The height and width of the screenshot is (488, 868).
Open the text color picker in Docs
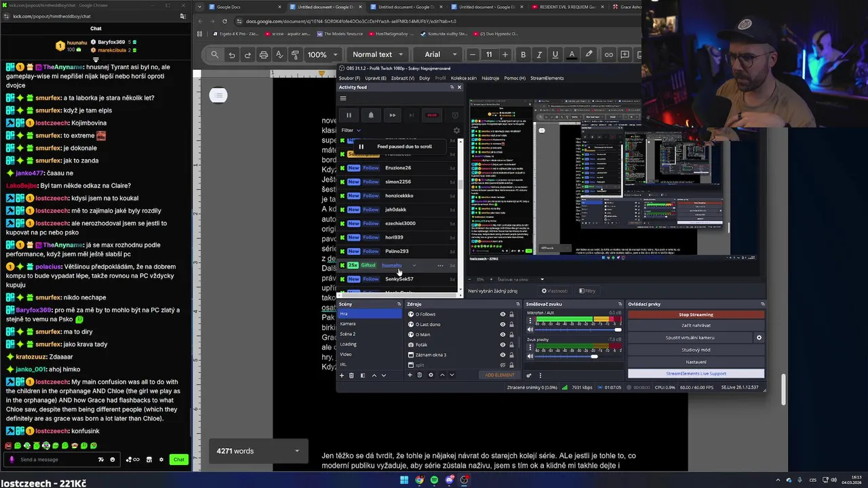pos(572,54)
